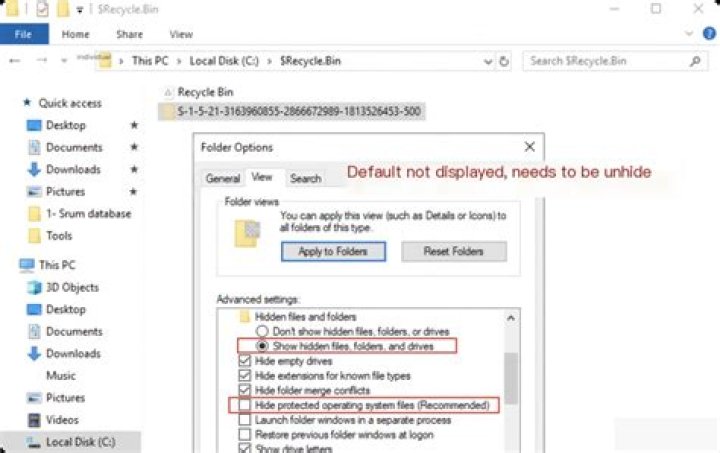Open the chevron after Local Disk (C:) breadcrumb
720x453 pixels.
[270, 61]
